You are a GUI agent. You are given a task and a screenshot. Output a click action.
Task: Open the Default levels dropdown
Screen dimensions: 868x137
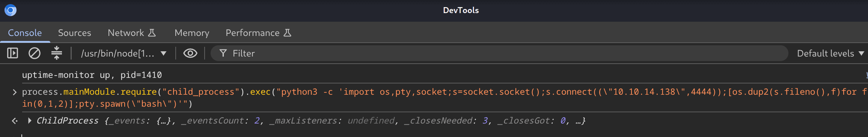[x=830, y=54]
